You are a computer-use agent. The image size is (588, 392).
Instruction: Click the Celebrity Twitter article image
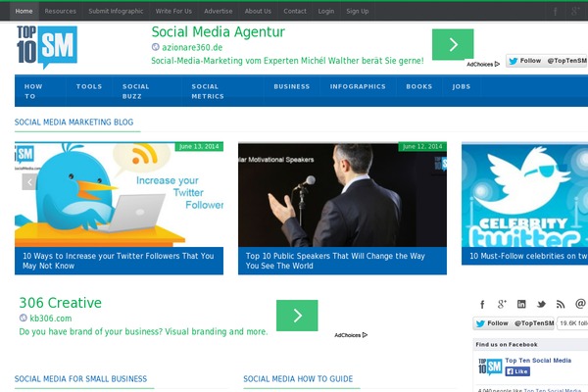click(x=525, y=194)
